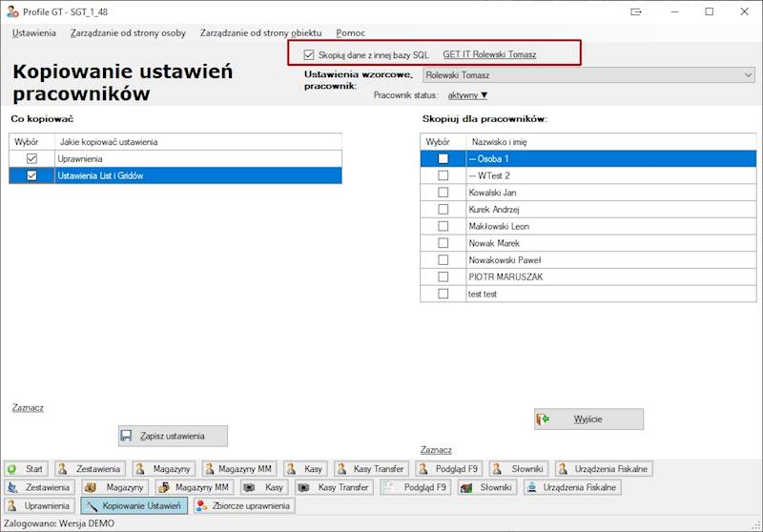
Task: Open Zestawienia button with blue chart icon
Action: (x=39, y=487)
